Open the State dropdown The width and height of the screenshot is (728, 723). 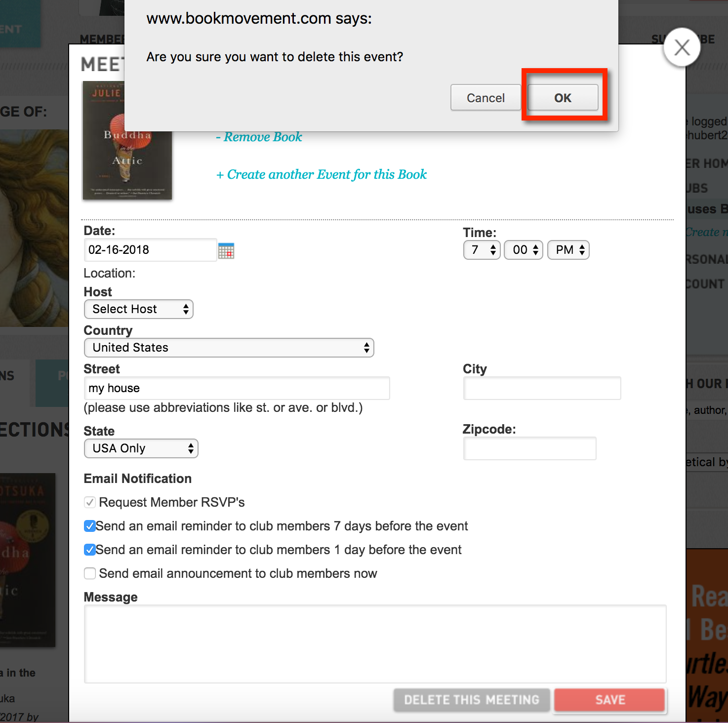pyautogui.click(x=141, y=448)
